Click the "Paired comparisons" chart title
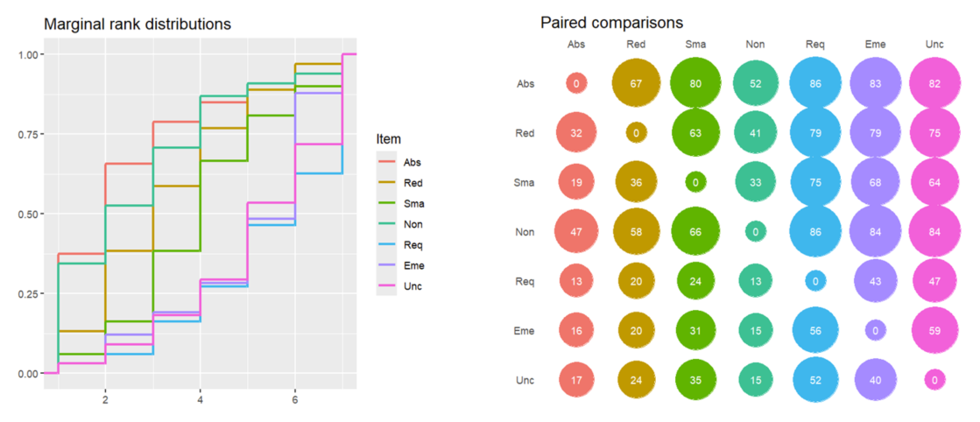This screenshot has height=422, width=980. point(611,22)
